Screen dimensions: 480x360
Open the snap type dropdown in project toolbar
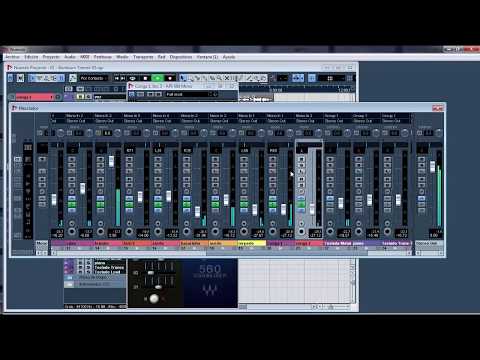click(x=330, y=78)
